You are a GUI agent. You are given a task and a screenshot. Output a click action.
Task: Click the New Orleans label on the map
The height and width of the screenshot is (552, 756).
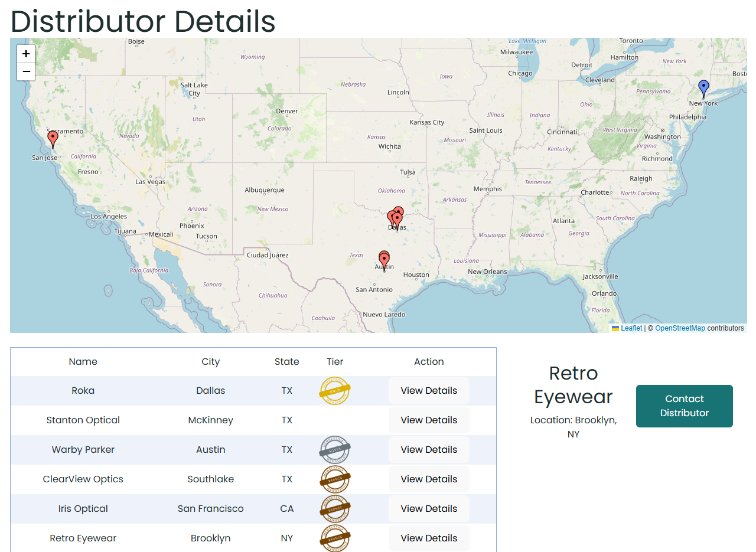pos(487,272)
